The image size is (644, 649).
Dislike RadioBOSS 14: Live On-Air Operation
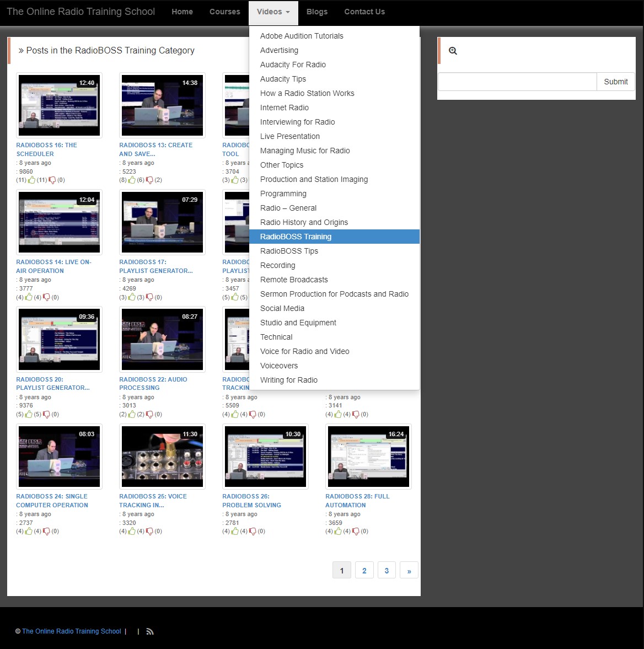46,298
